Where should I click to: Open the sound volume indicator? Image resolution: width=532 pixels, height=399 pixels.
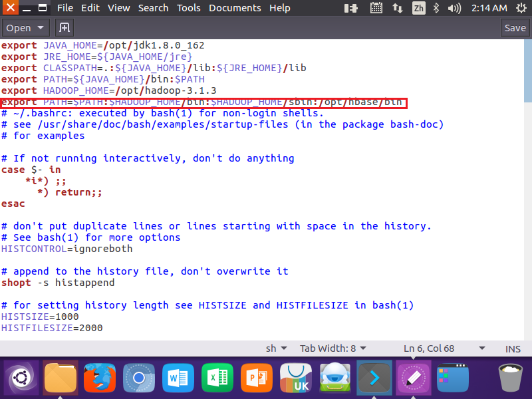click(454, 8)
